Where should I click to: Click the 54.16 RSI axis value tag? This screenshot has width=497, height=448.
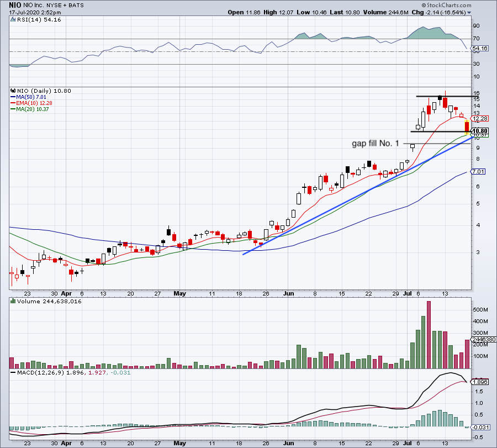point(479,49)
